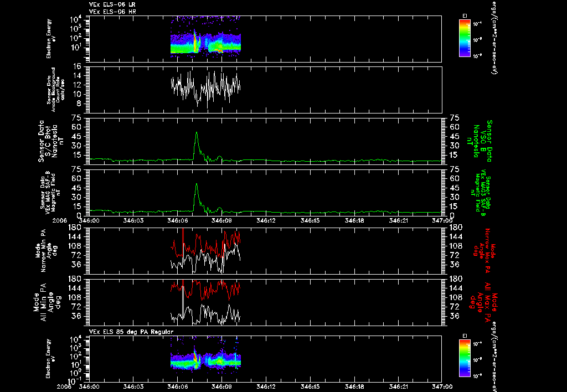Click the '8' tick on the count rate axis

(80, 104)
